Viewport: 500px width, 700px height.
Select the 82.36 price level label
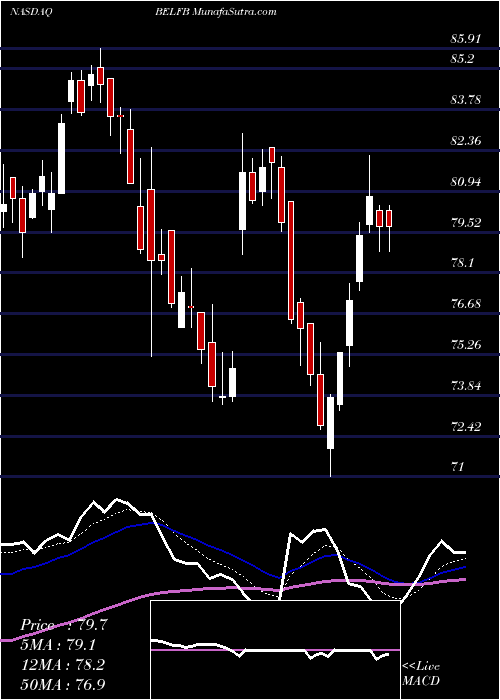466,141
